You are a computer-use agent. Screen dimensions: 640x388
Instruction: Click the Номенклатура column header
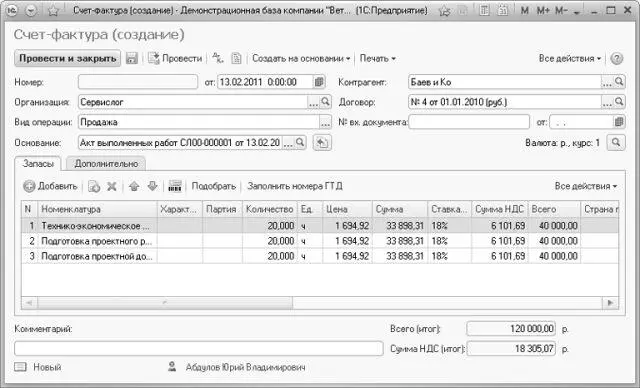(x=98, y=209)
